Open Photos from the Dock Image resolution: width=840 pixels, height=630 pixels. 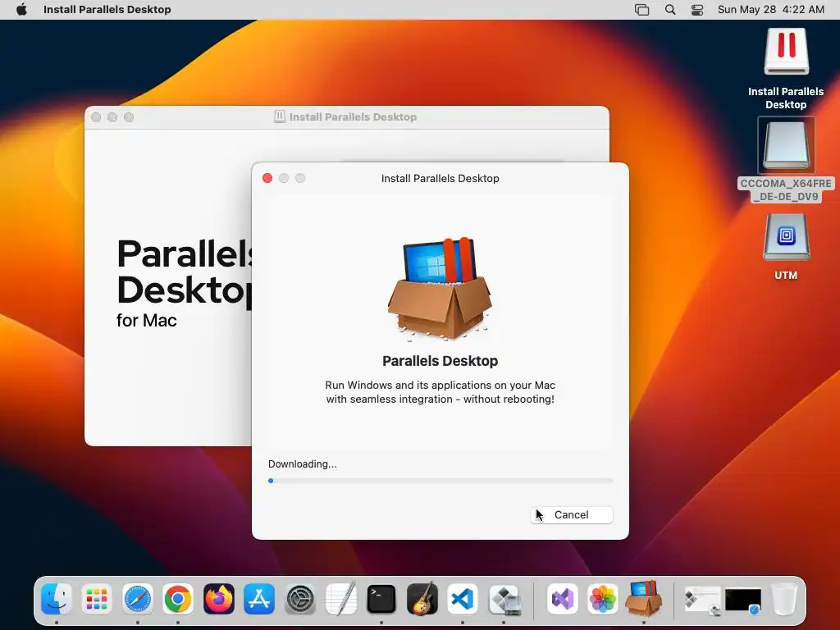point(603,598)
